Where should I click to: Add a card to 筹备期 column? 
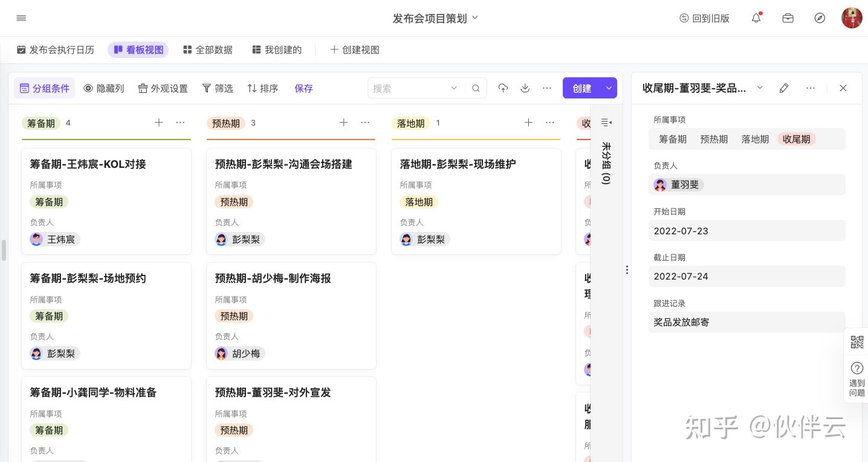159,123
